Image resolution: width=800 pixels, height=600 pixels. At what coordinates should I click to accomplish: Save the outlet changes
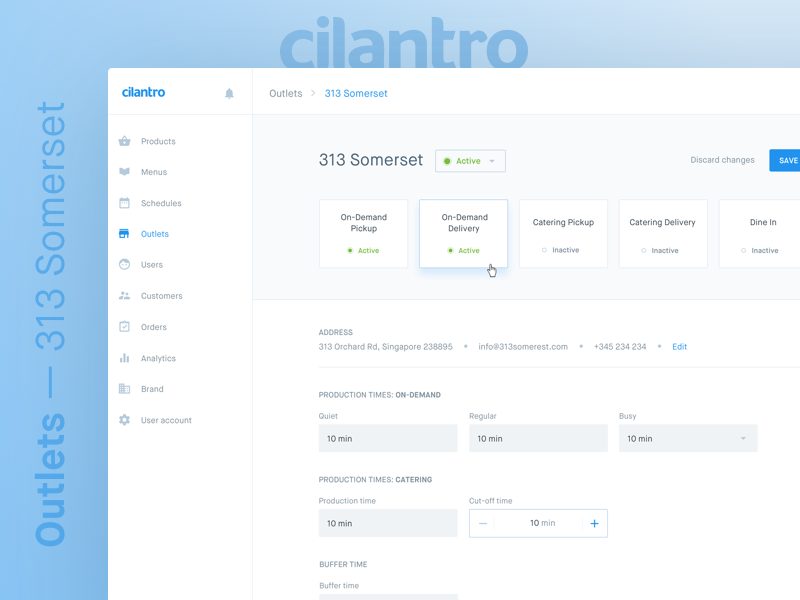(x=785, y=160)
